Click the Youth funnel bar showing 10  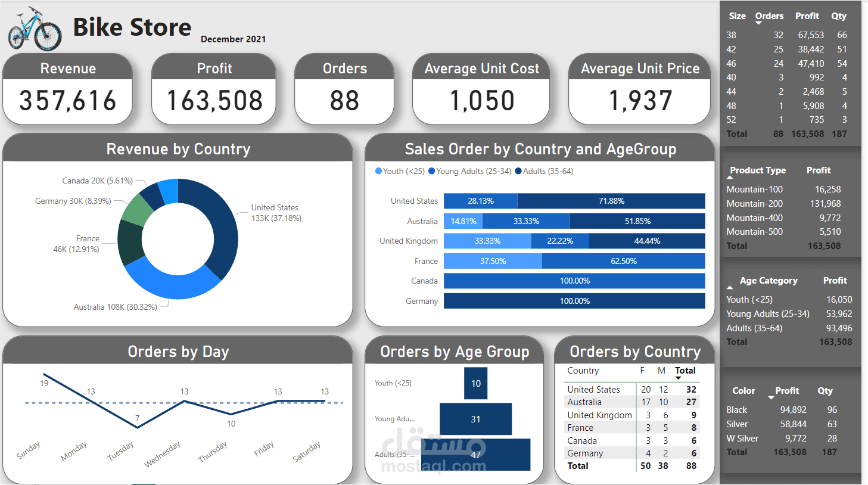click(475, 383)
